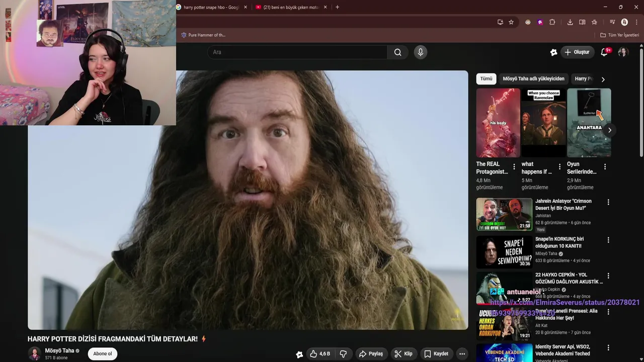Image resolution: width=644 pixels, height=362 pixels.
Task: Open Mösyö Taha channel avatar
Action: (x=34, y=353)
